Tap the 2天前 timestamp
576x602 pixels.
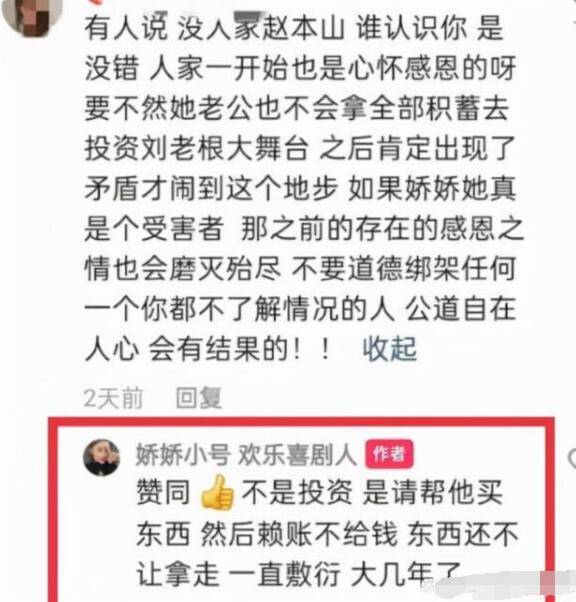[113, 398]
